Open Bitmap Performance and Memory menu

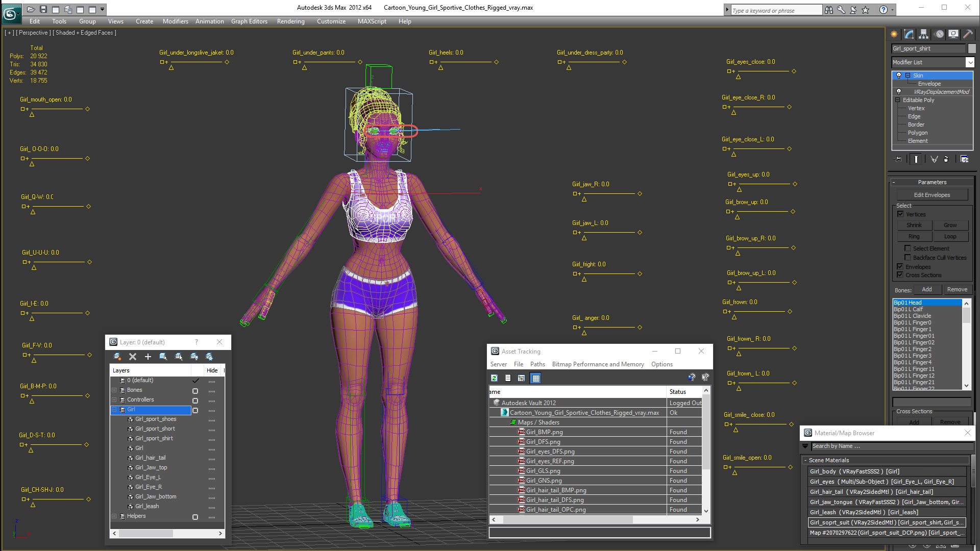[x=598, y=364]
